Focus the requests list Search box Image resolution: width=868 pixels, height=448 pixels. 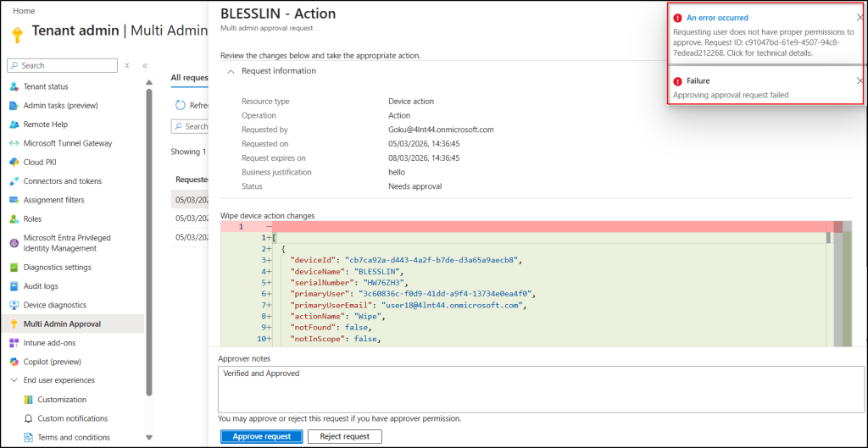[190, 126]
